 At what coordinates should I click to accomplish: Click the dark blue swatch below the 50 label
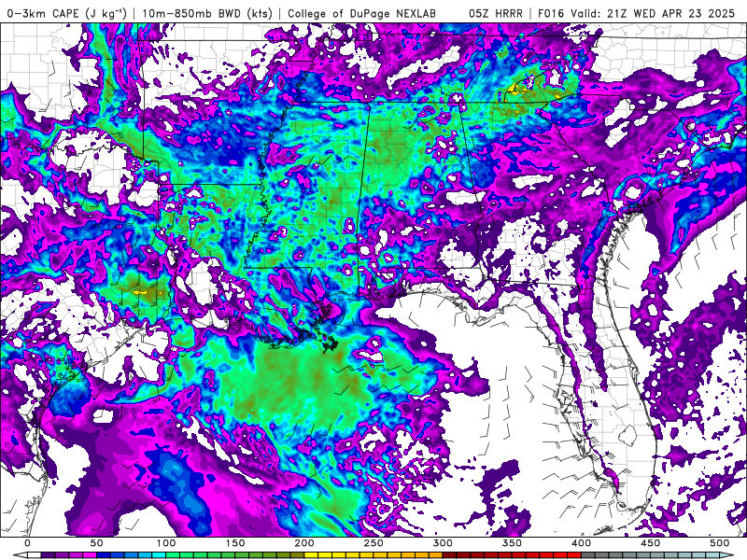tap(104, 555)
